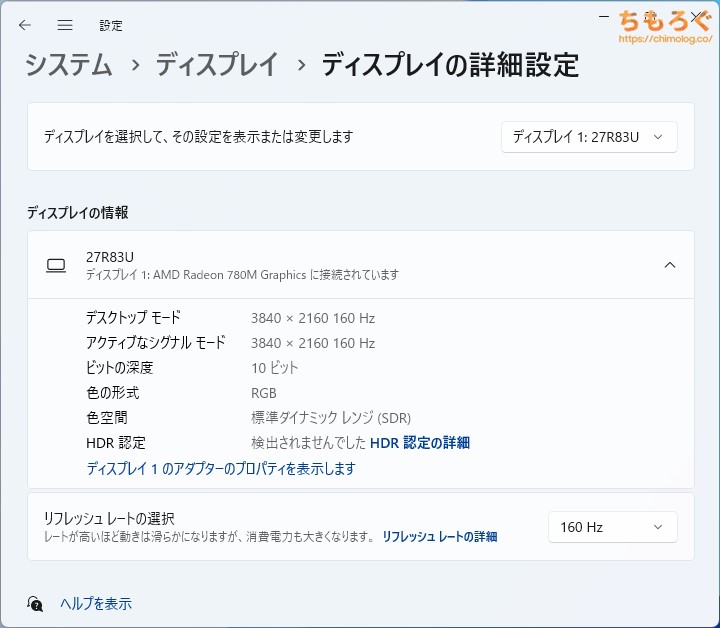Collapse the 27R83U display info section

670,265
